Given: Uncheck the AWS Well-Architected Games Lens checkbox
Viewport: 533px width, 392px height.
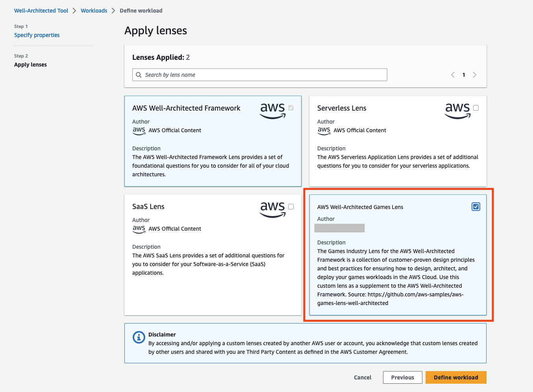Looking at the screenshot, I should 476,207.
